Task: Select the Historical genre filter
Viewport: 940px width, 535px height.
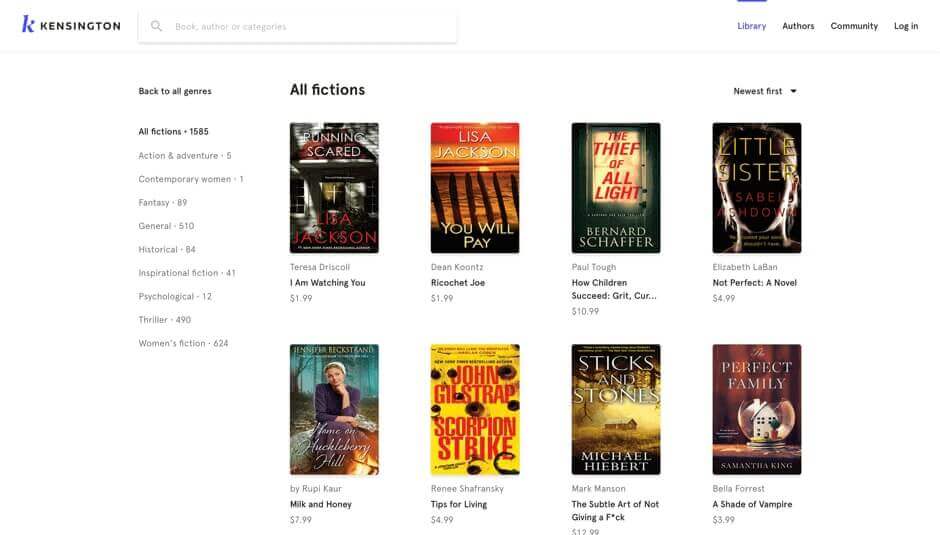Action: tap(167, 250)
